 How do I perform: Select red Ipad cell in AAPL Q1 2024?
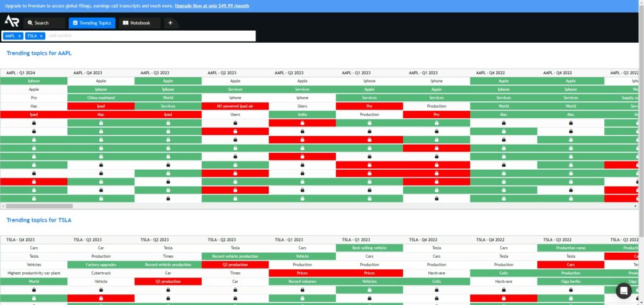[x=34, y=114]
